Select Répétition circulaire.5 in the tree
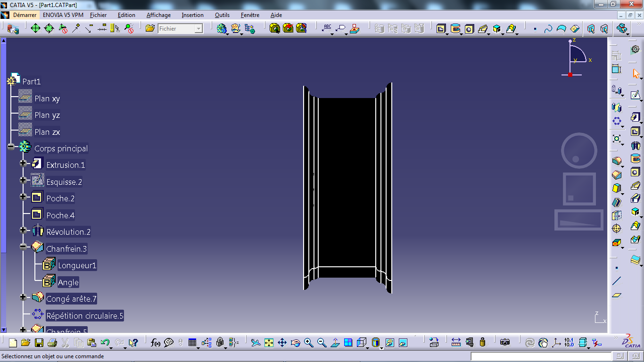The width and height of the screenshot is (644, 362). (x=85, y=316)
